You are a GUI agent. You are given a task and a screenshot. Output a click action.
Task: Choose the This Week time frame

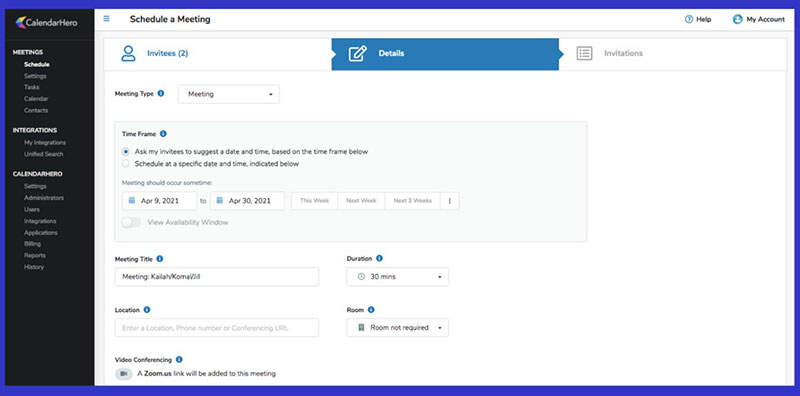tap(314, 201)
